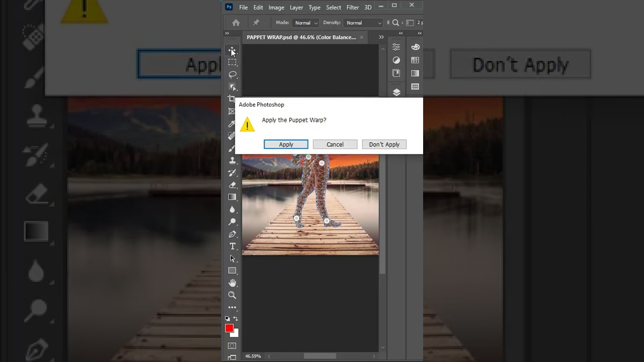The height and width of the screenshot is (362, 644).
Task: Change the screen mode icon at toolbar bottom
Action: point(232,357)
